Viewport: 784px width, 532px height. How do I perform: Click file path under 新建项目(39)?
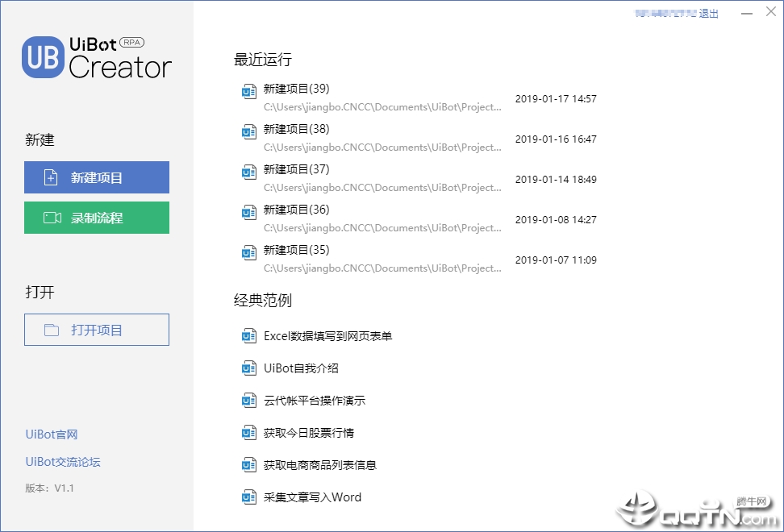tap(382, 107)
